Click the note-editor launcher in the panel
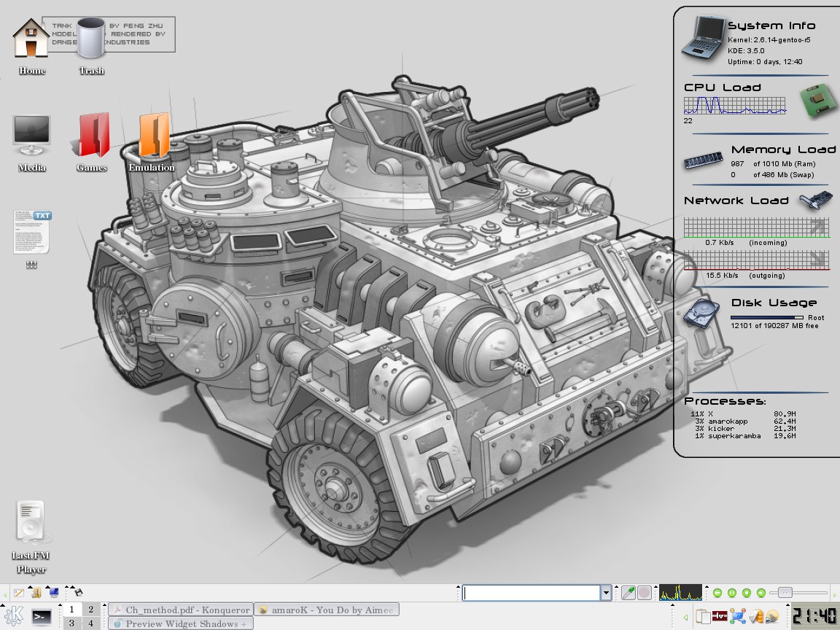Image resolution: width=840 pixels, height=630 pixels. coord(19,593)
